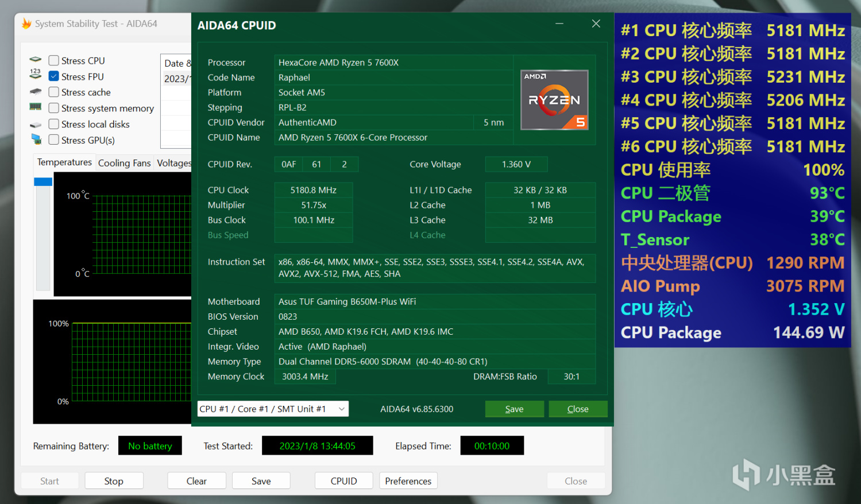This screenshot has width=861, height=504.
Task: Tick the Stress system memory checkbox
Action: [x=54, y=108]
